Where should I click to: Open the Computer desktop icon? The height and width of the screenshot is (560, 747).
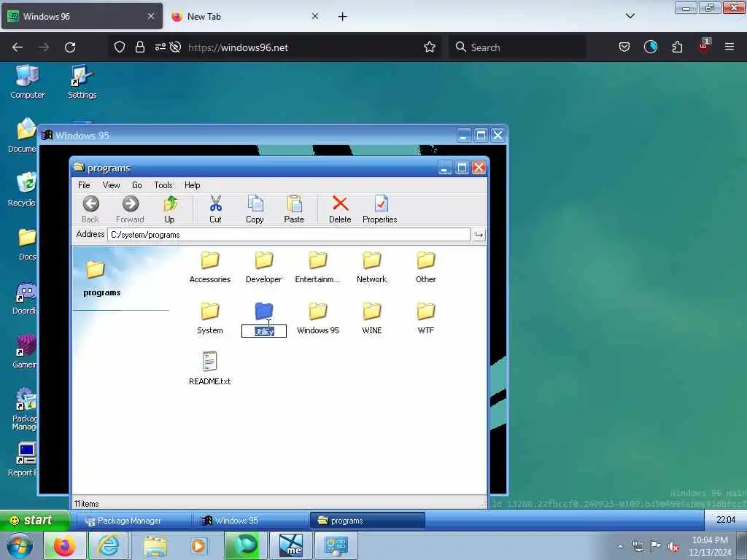point(27,82)
